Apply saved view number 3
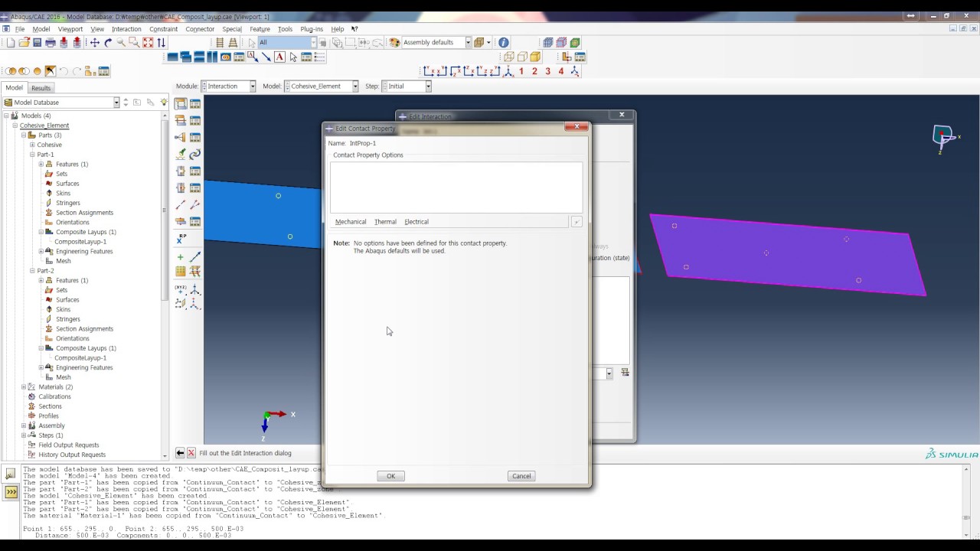The height and width of the screenshot is (551, 980). 547,71
